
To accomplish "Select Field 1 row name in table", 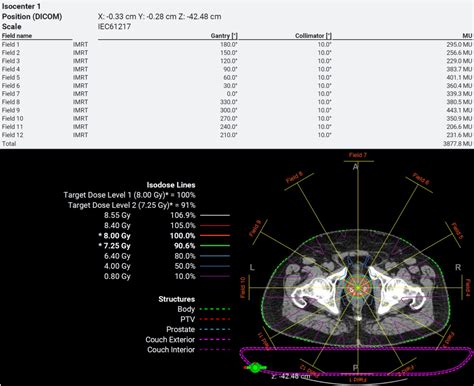I will point(11,44).
